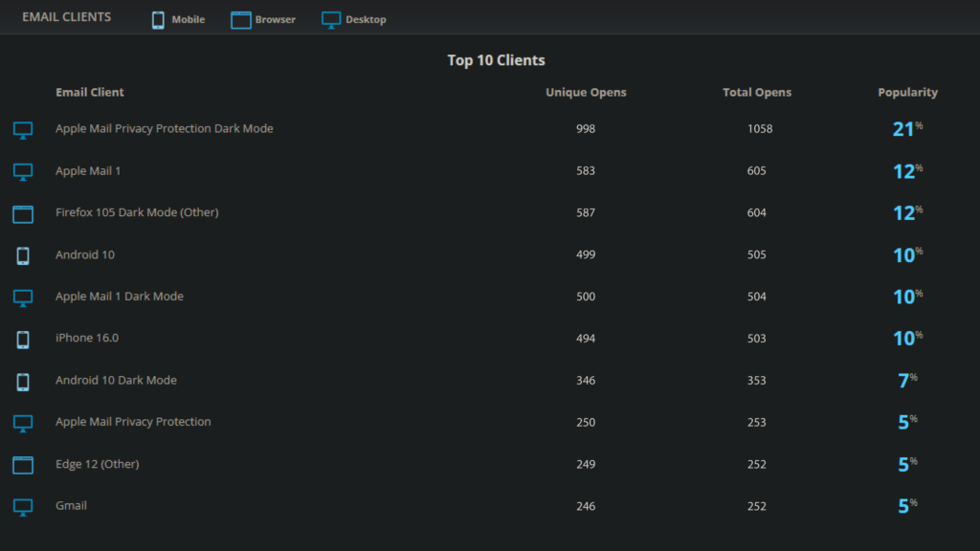Click monitor icon beside Apple Mail 1 Dark Mode
The image size is (980, 551).
pyautogui.click(x=23, y=298)
